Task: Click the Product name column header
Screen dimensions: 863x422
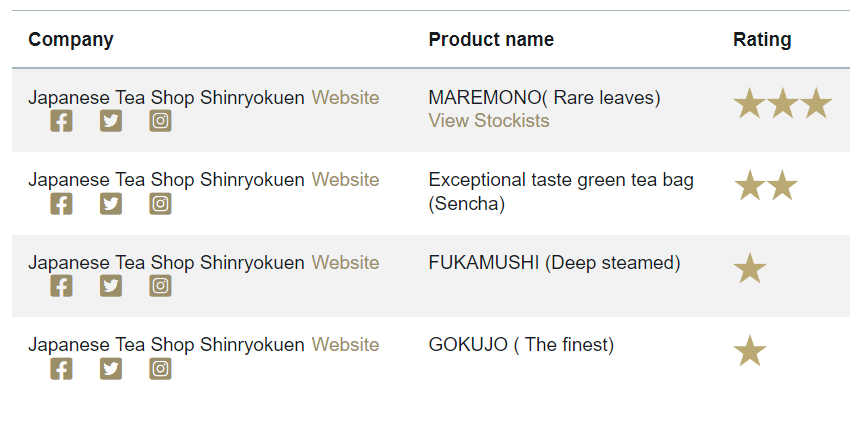Action: (x=491, y=40)
